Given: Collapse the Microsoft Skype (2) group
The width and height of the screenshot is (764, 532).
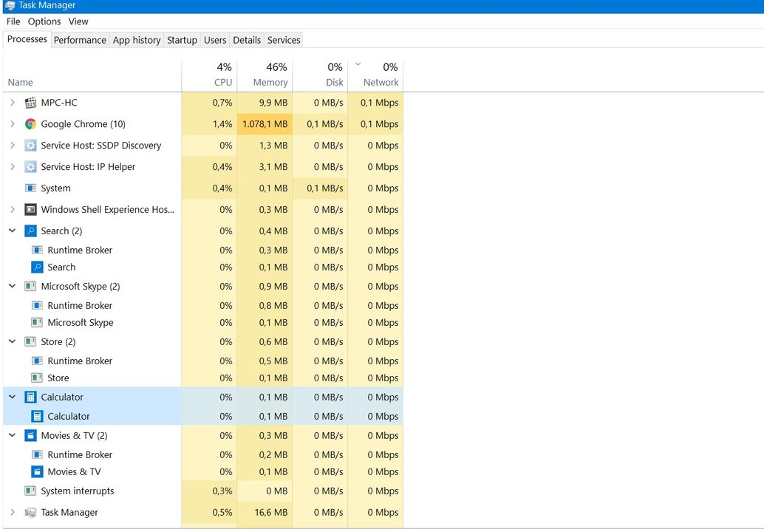Looking at the screenshot, I should click(x=13, y=287).
